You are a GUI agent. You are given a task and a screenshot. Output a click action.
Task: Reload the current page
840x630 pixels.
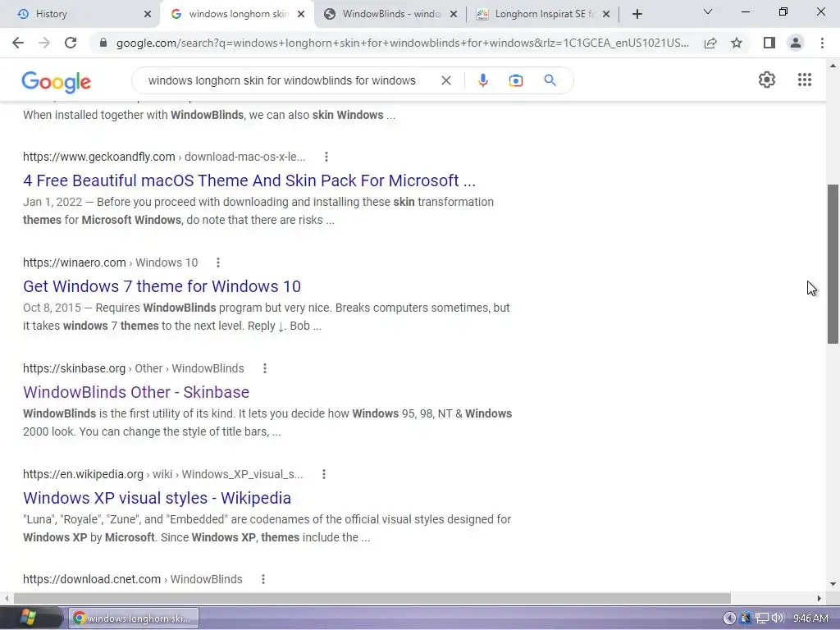[x=71, y=43]
